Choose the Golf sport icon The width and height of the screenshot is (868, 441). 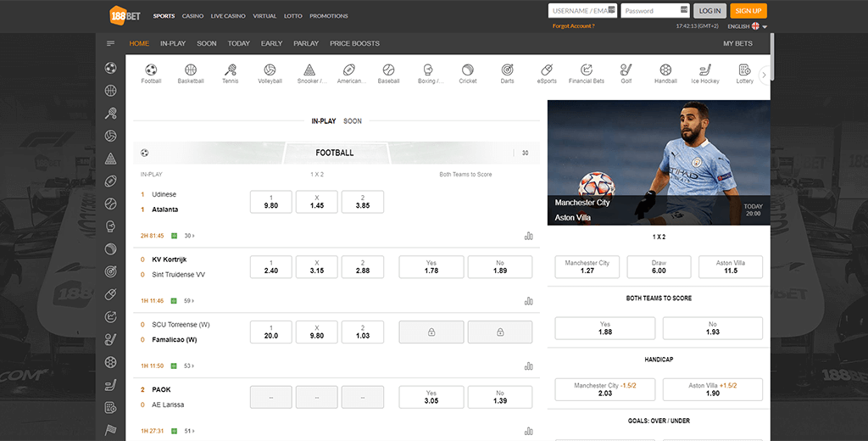pyautogui.click(x=626, y=74)
